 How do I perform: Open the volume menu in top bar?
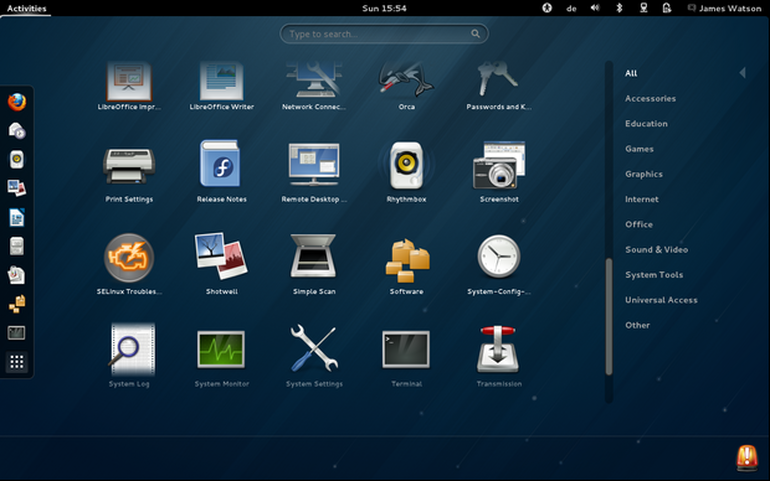click(595, 8)
